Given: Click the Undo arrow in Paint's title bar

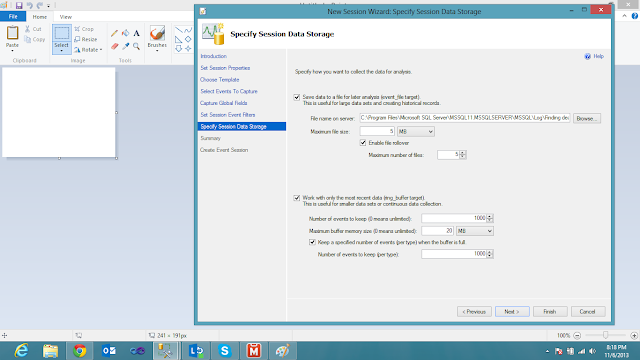Looking at the screenshot, I should click(x=29, y=5).
